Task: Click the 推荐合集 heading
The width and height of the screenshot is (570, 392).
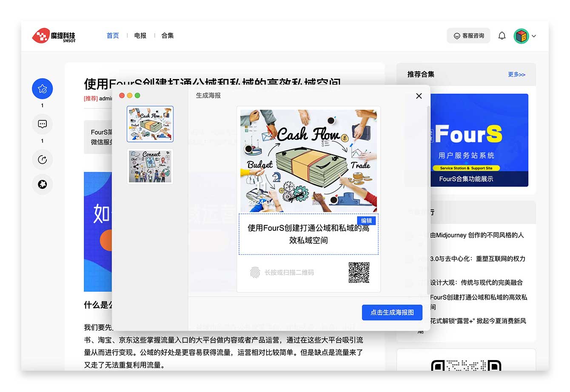Action: pyautogui.click(x=421, y=74)
